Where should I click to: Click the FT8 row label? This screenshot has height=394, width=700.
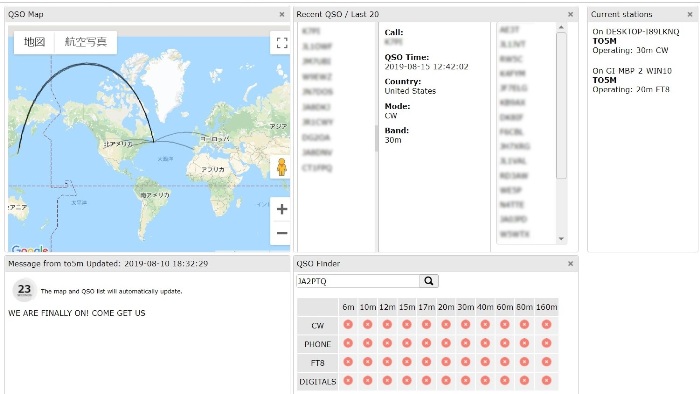pyautogui.click(x=317, y=363)
